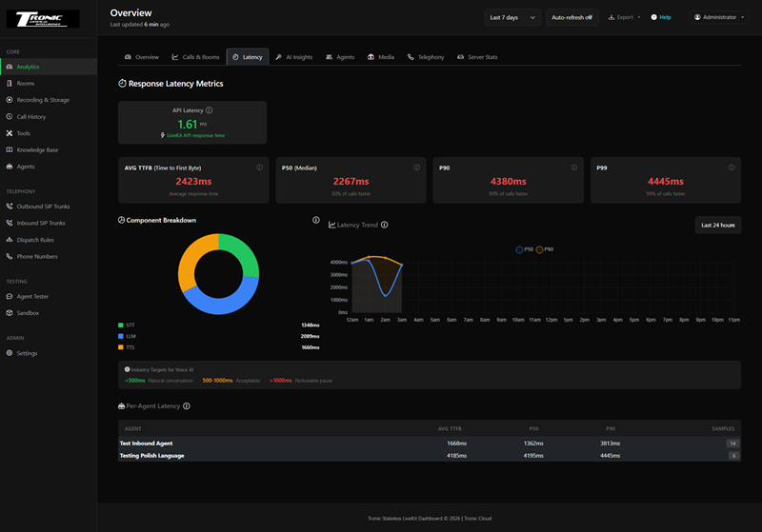Click the Sandbox cube icon
Image resolution: width=762 pixels, height=532 pixels.
point(10,312)
